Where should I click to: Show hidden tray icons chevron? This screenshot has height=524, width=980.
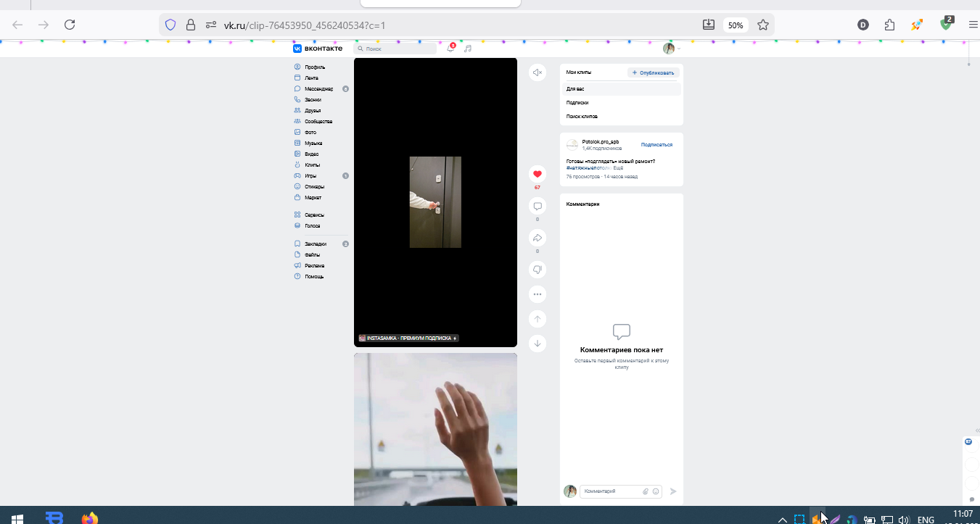pos(782,520)
